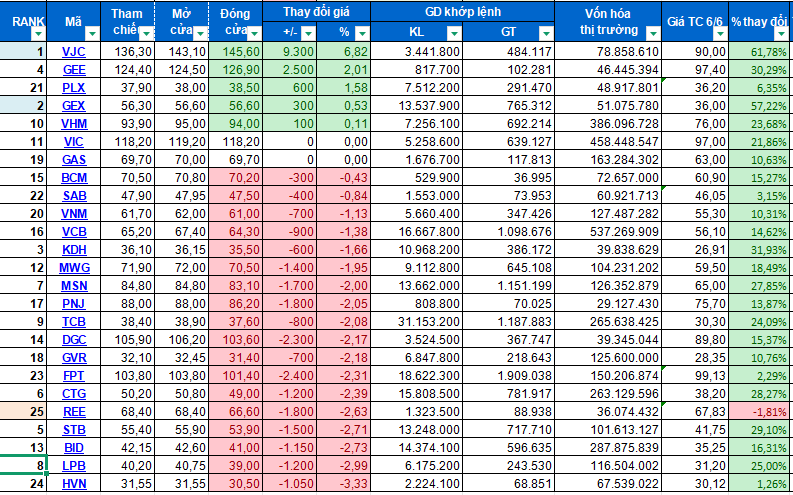Image resolution: width=793 pixels, height=495 pixels.
Task: Select percent change cell 57,22%
Action: click(760, 106)
